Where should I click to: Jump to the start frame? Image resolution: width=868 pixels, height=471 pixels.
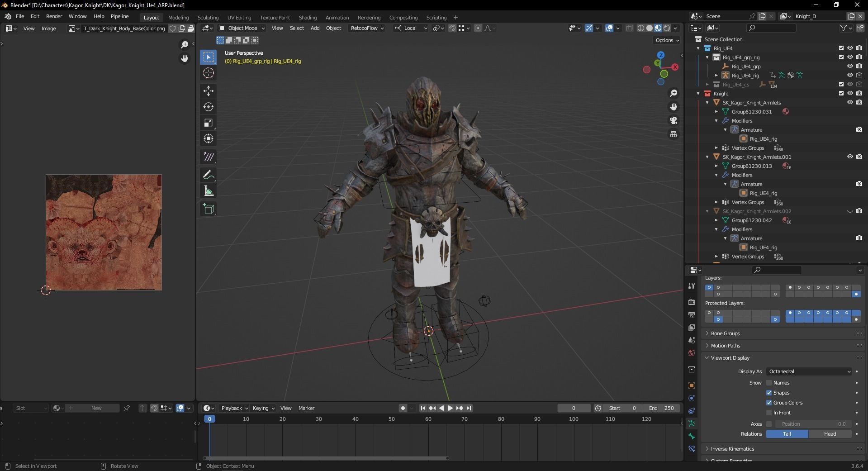[x=423, y=408]
